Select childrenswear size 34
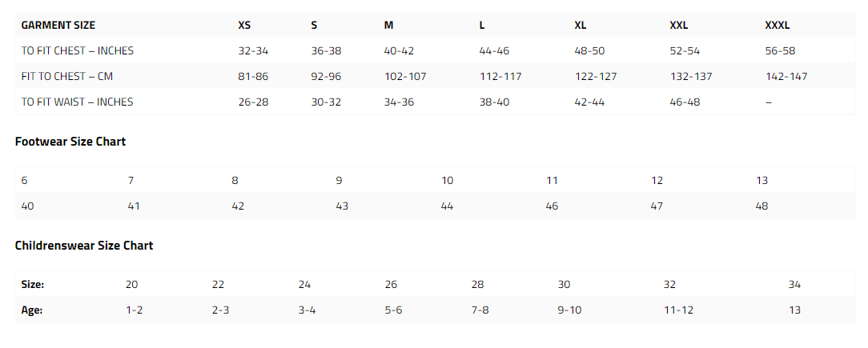The image size is (868, 348). (x=794, y=285)
